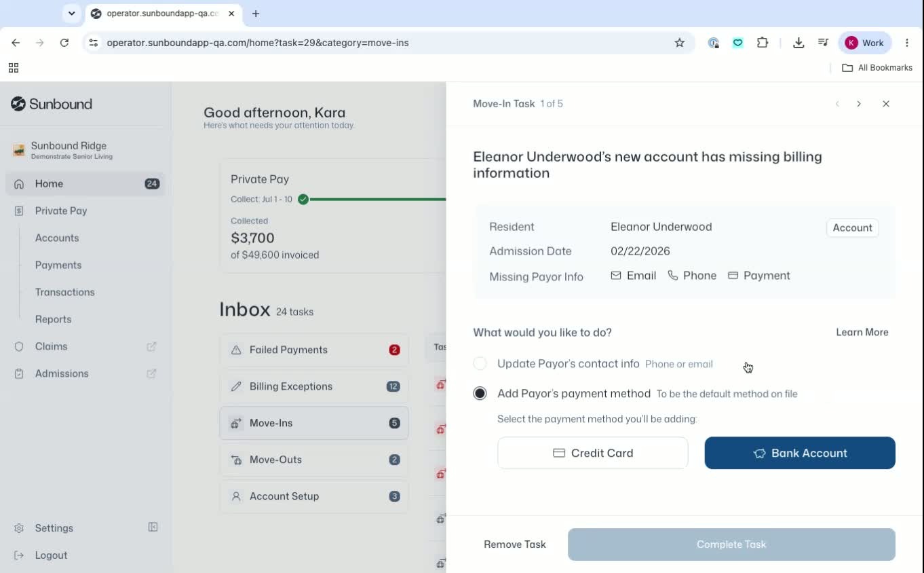Select Update Payor's contact info radio
This screenshot has height=573, width=924.
coord(480,364)
